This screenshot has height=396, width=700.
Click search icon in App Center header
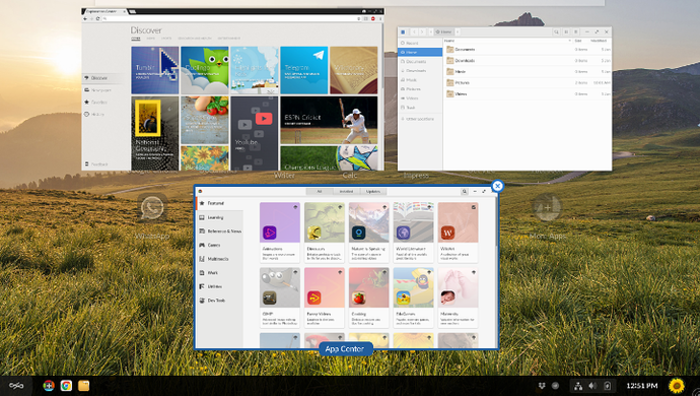(x=464, y=192)
